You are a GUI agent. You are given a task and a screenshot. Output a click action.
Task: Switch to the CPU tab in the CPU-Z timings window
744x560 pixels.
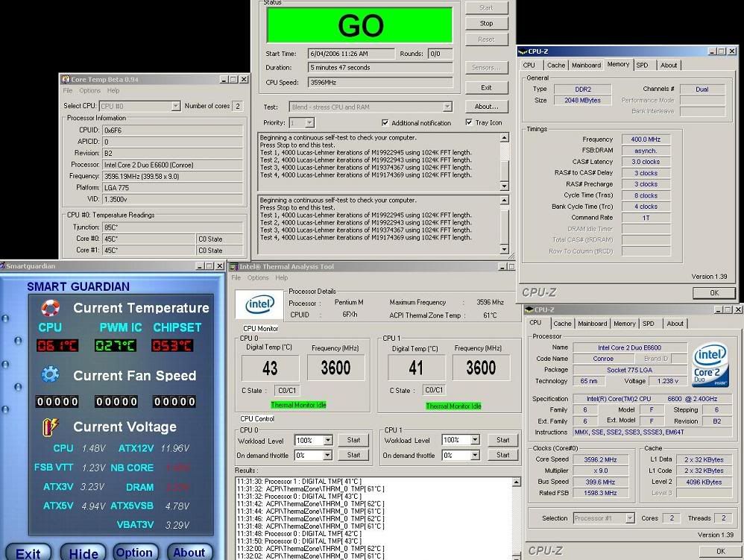(529, 66)
